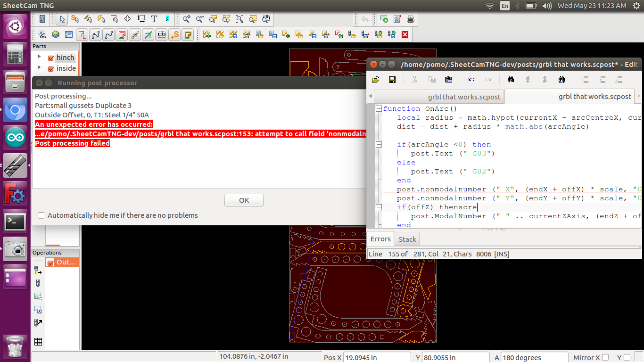Click the print icon in top toolbar
The height and width of the screenshot is (362, 644).
click(x=411, y=19)
